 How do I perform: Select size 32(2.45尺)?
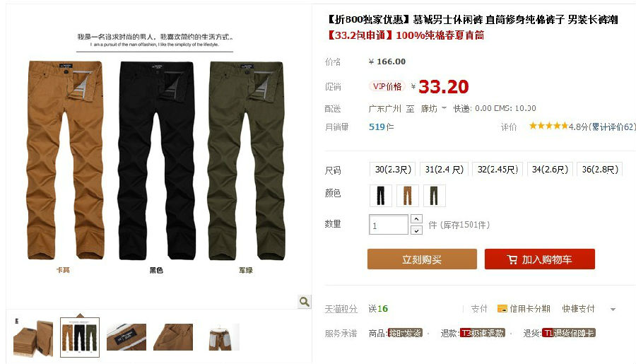pyautogui.click(x=497, y=169)
